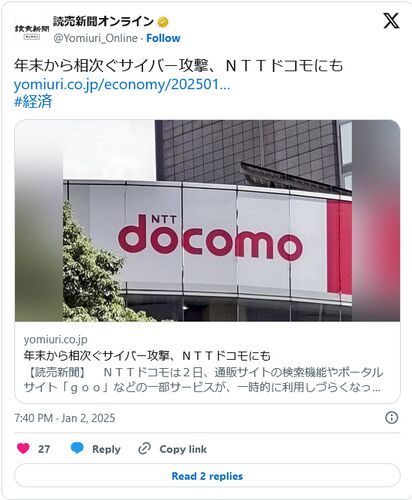Click the heart icon to like the post

(23, 448)
